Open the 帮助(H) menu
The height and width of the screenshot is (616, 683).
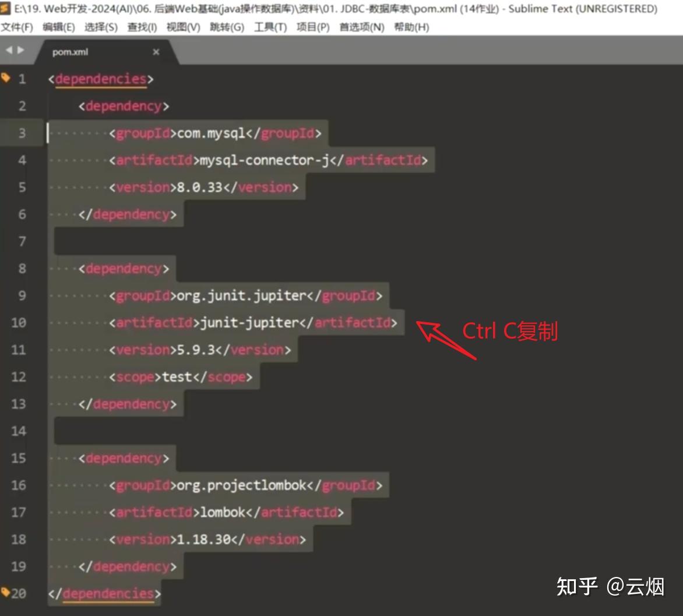(411, 27)
